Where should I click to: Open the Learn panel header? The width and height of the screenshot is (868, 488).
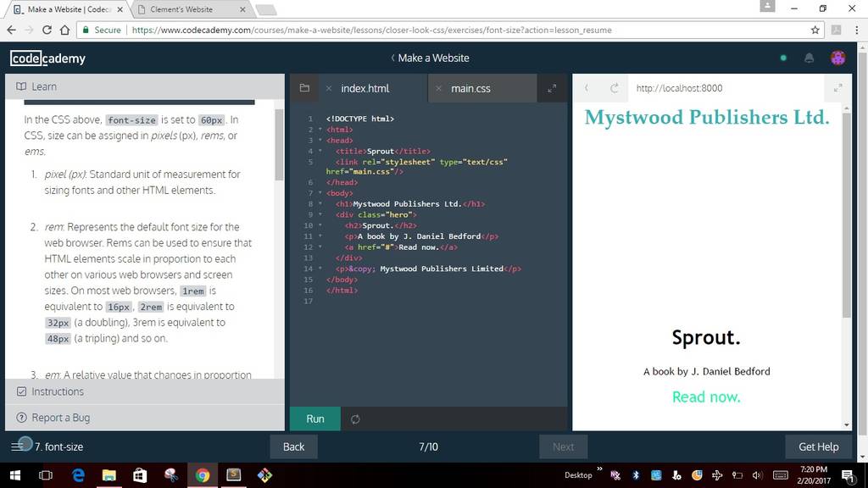(144, 86)
